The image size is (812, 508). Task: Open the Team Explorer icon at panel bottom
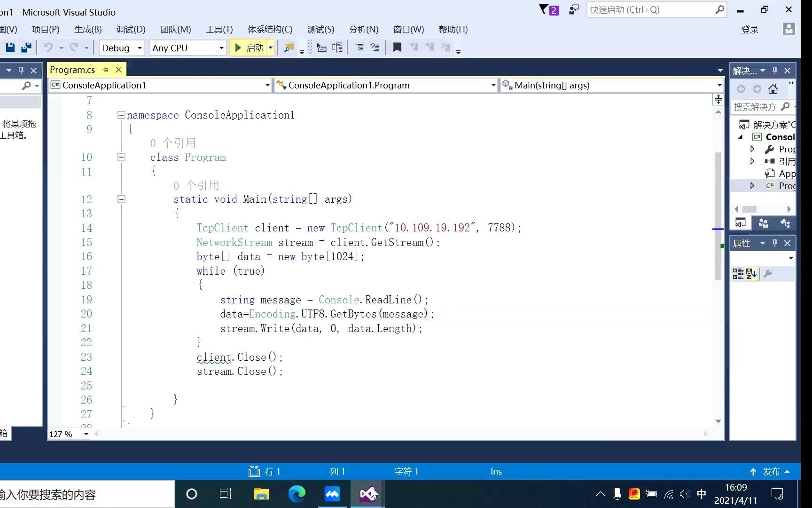click(x=763, y=223)
